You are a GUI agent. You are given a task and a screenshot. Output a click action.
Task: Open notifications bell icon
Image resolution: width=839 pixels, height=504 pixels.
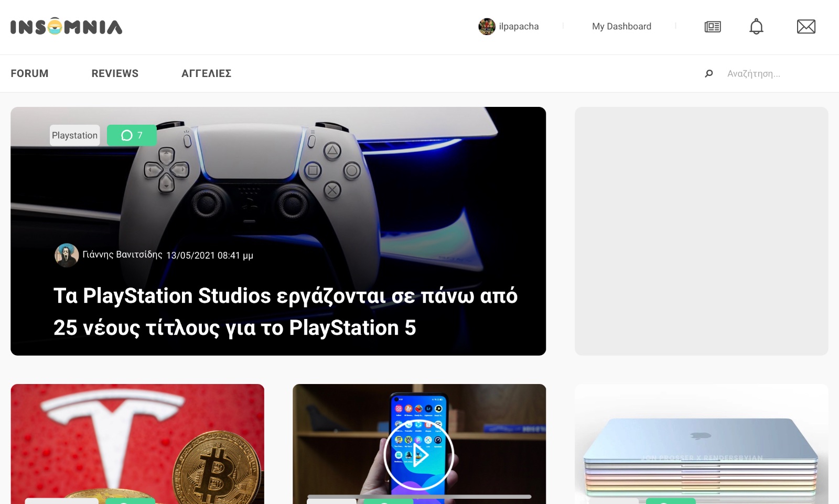point(756,26)
